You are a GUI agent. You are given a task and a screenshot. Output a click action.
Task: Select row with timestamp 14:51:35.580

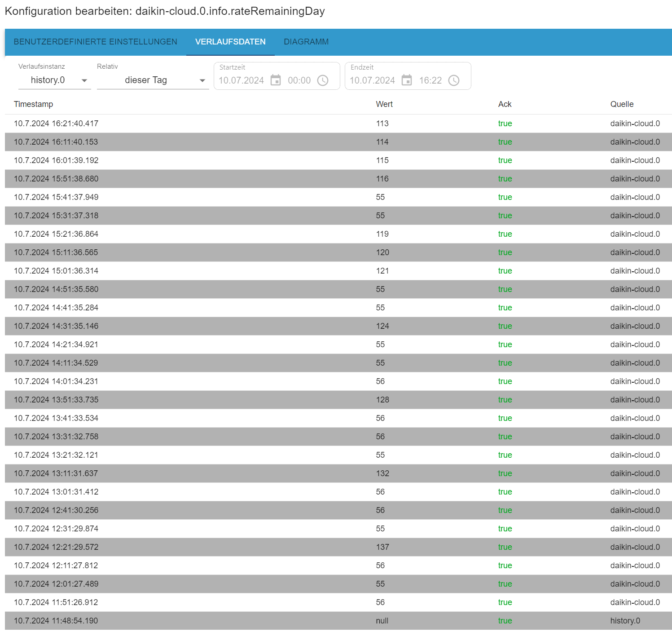(338, 289)
